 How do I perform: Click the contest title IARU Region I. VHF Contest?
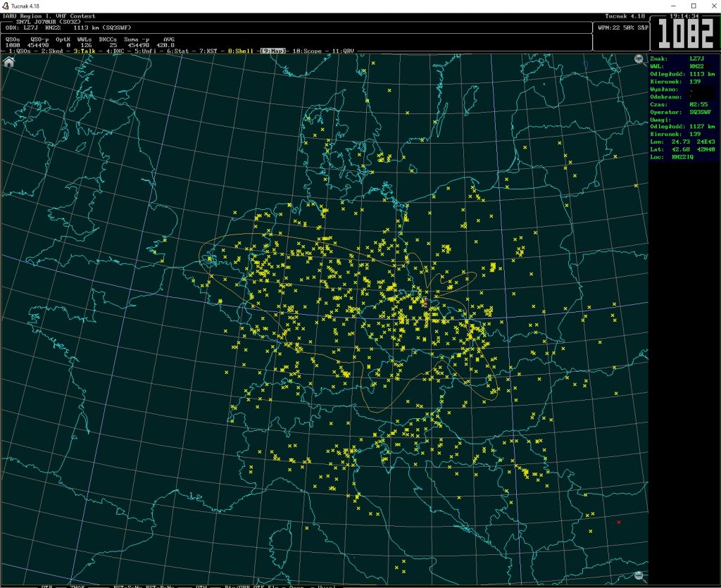click(49, 16)
